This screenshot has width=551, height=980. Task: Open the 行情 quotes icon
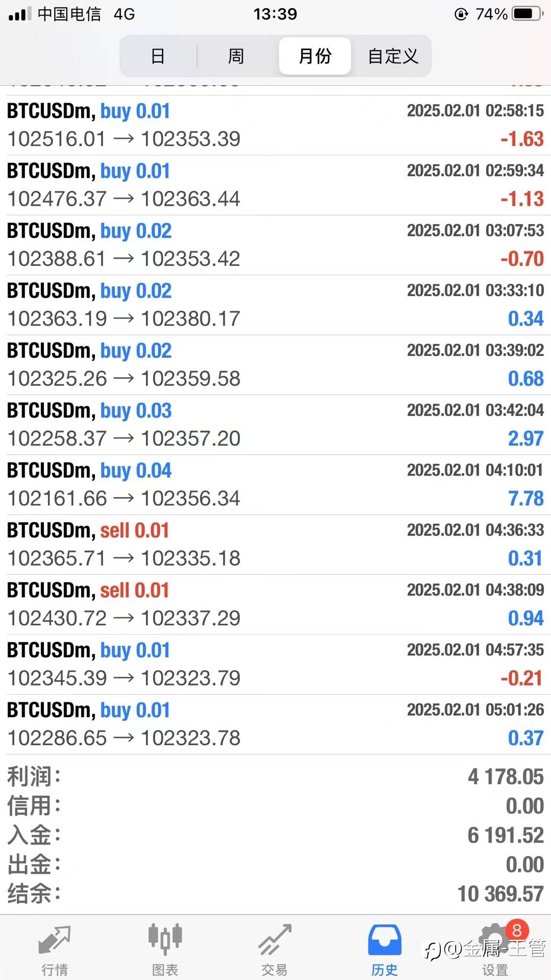pos(55,940)
